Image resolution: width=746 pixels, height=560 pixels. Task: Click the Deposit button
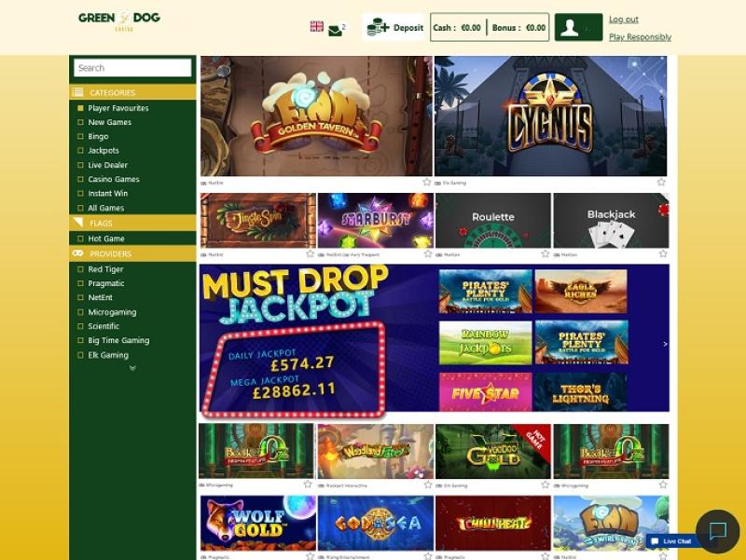click(x=394, y=28)
